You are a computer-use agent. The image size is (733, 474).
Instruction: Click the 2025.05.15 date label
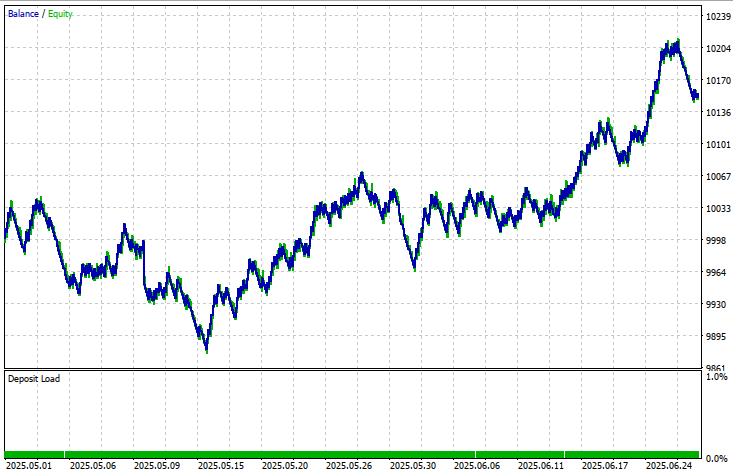click(221, 466)
